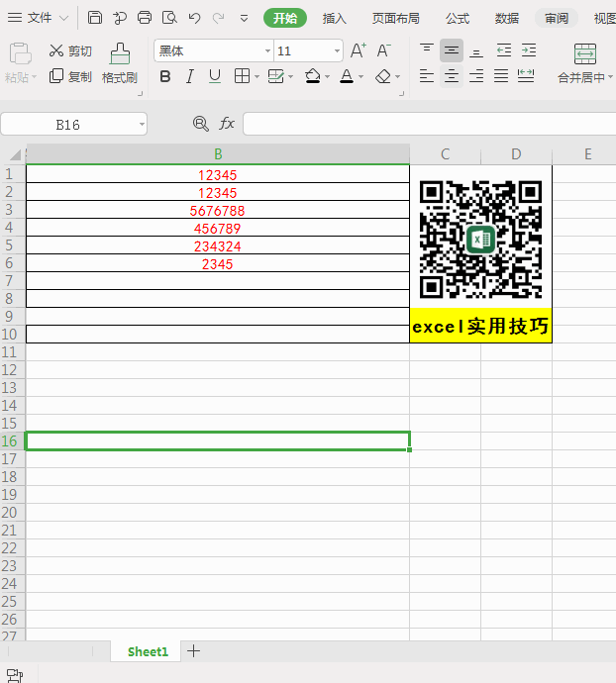The height and width of the screenshot is (683, 616).
Task: Click the yellow excel实用技巧 cell
Action: click(481, 326)
